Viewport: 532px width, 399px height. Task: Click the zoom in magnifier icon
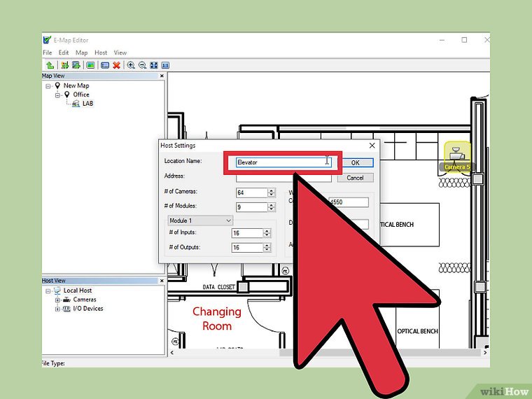coord(131,65)
